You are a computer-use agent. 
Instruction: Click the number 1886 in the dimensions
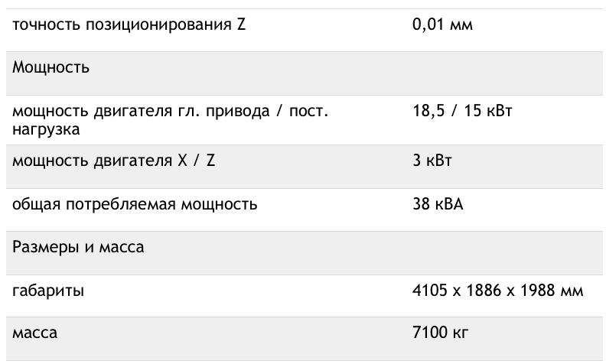pos(484,290)
